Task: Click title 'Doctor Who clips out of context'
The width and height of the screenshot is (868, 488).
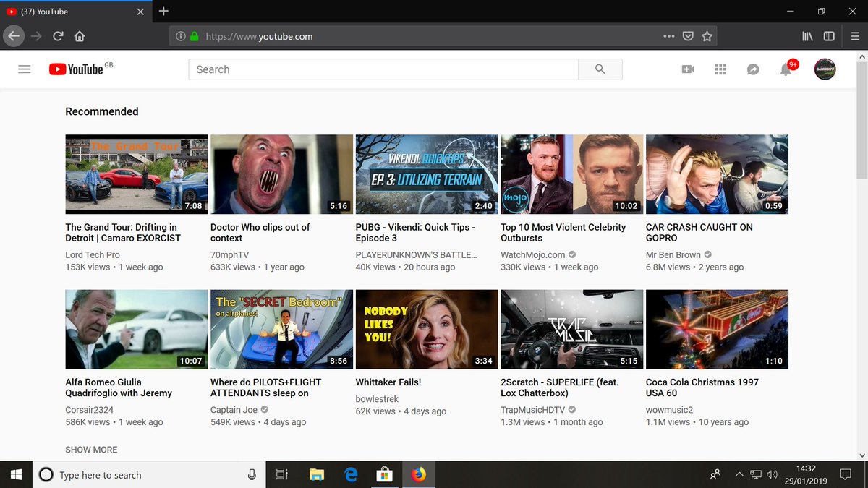Action: [x=260, y=233]
